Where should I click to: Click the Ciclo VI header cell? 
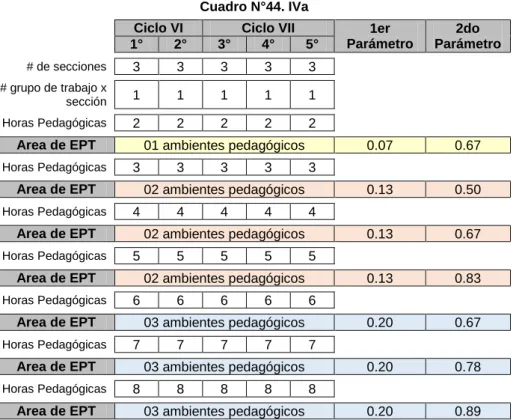coord(158,28)
